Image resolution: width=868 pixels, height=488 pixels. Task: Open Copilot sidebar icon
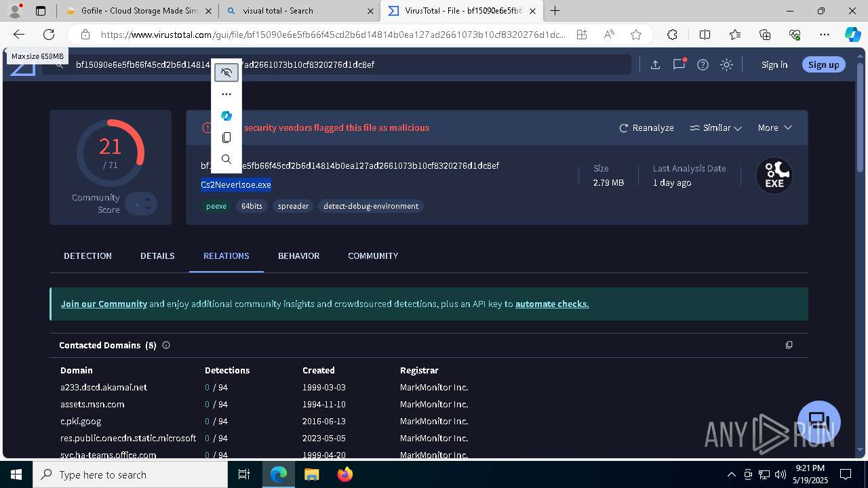[x=852, y=35]
